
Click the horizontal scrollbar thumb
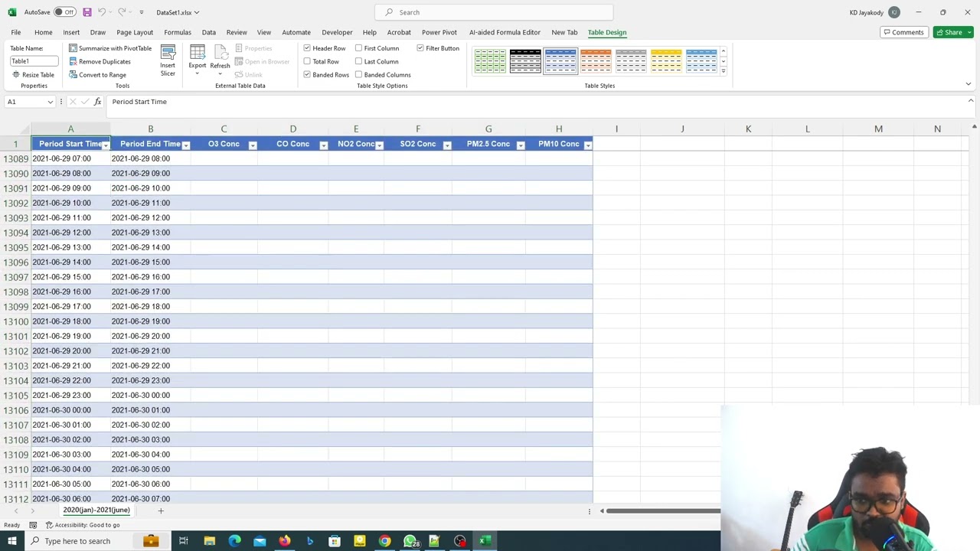click(x=664, y=510)
